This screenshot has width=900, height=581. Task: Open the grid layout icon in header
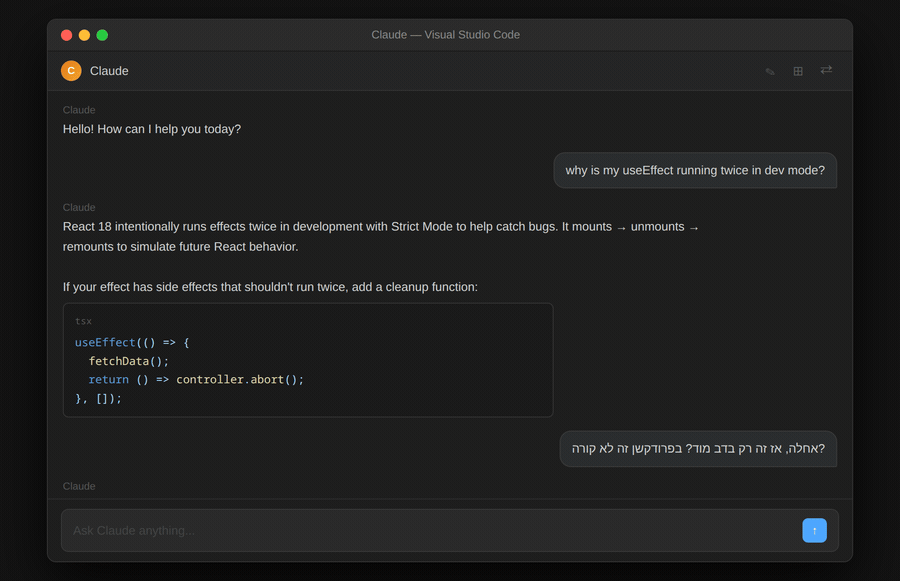click(798, 71)
